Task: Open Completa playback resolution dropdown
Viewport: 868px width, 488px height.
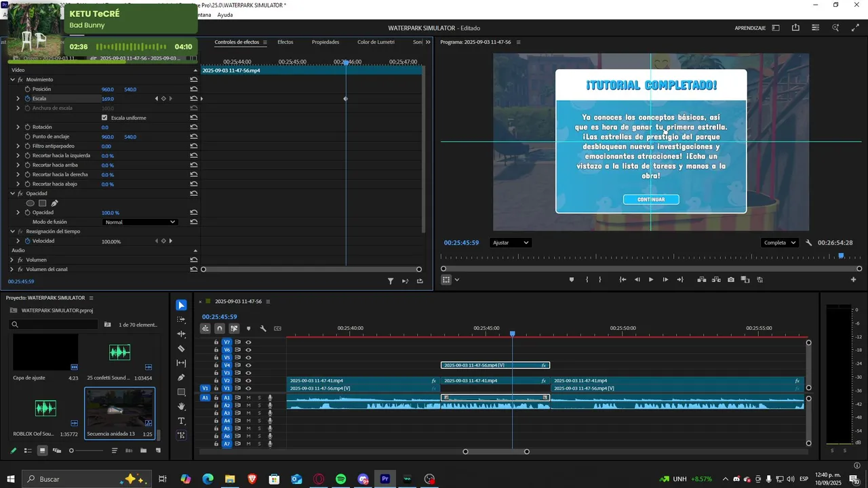Action: (780, 243)
